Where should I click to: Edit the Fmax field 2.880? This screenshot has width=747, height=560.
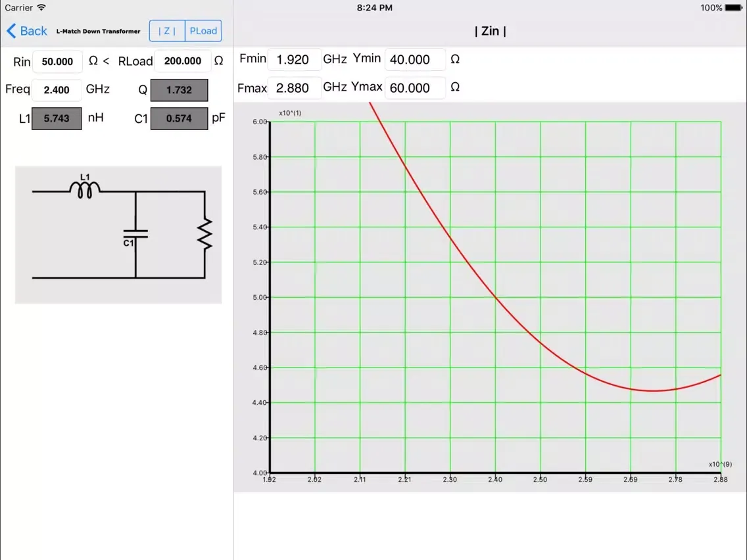tap(294, 88)
